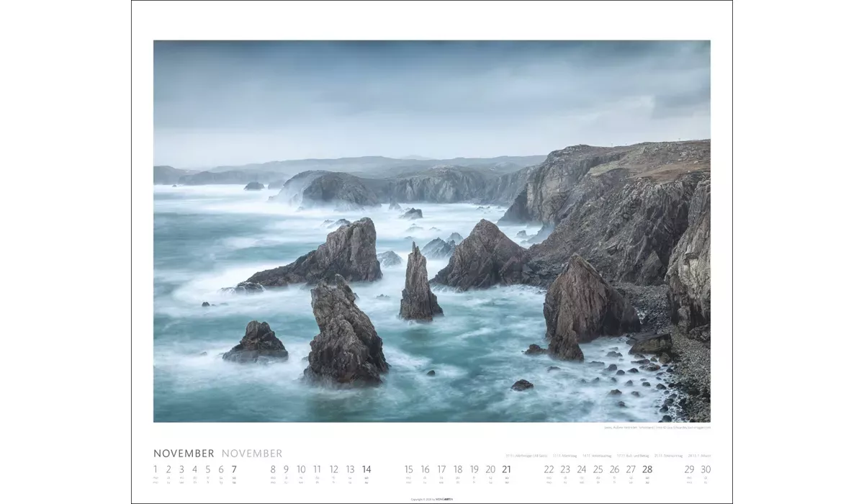Click date 15 in the calendar row

(408, 469)
